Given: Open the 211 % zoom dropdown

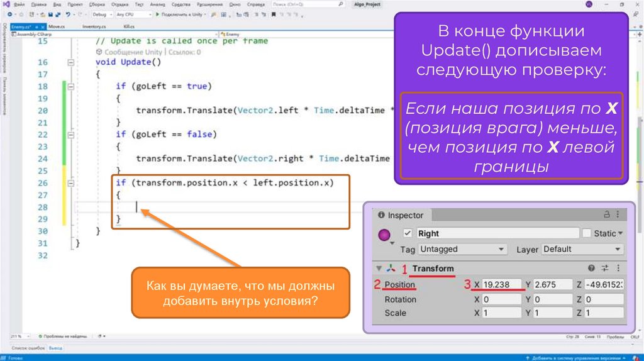Looking at the screenshot, I should pyautogui.click(x=19, y=336).
